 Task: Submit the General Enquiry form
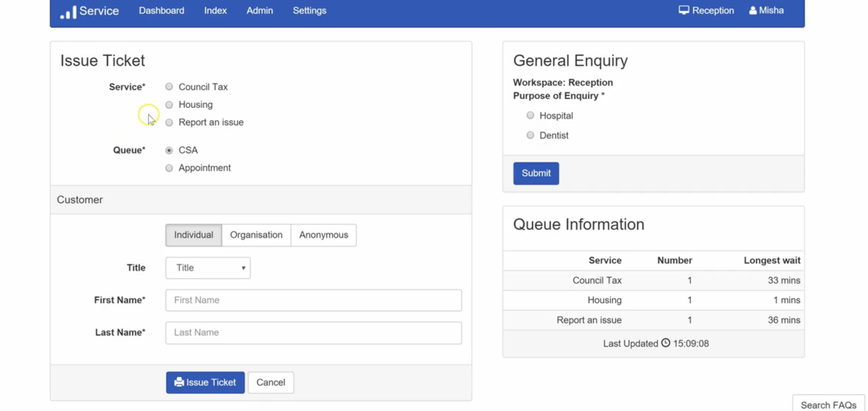(x=536, y=173)
